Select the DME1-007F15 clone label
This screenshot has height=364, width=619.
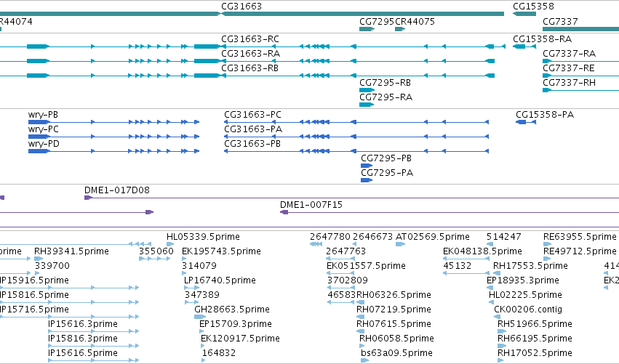coord(311,205)
